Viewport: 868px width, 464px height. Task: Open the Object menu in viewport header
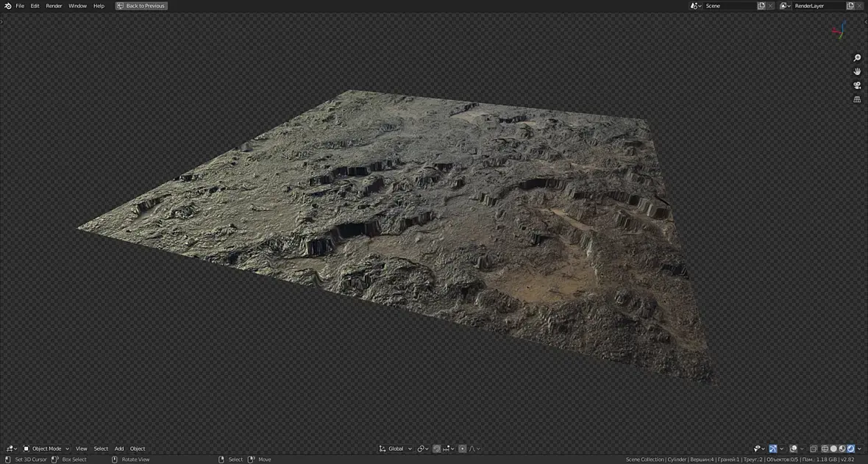click(138, 449)
